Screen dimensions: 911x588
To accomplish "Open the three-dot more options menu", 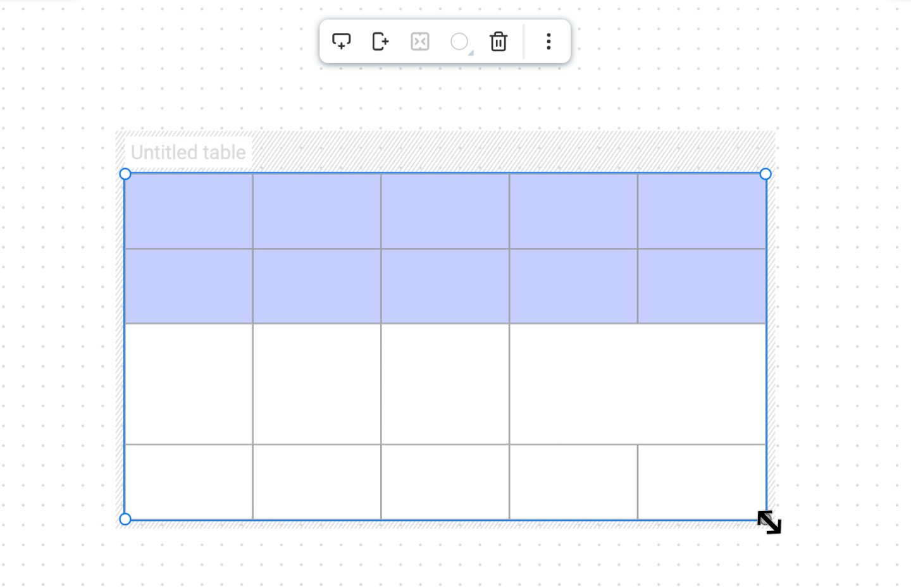I will pyautogui.click(x=548, y=42).
